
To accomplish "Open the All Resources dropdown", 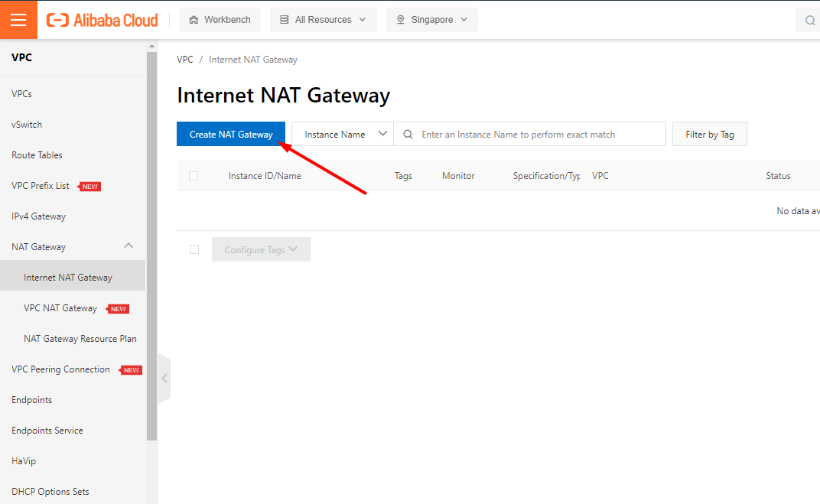I will pos(323,20).
